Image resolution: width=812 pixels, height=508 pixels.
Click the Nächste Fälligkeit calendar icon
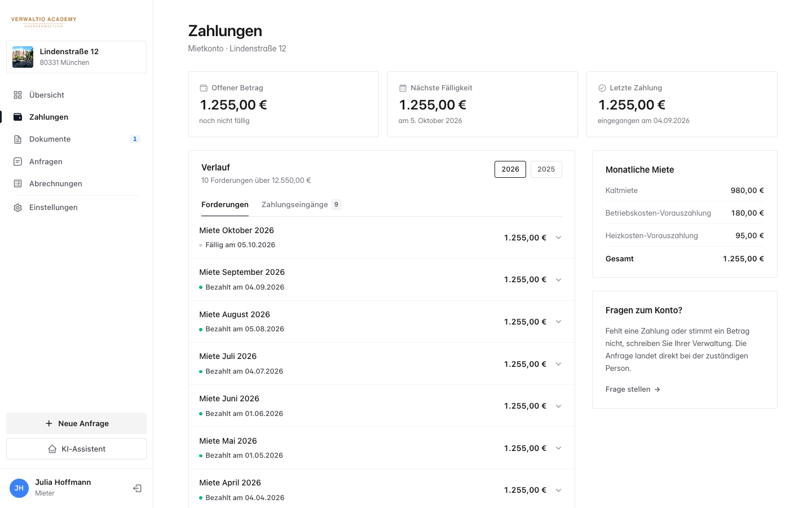pos(403,88)
